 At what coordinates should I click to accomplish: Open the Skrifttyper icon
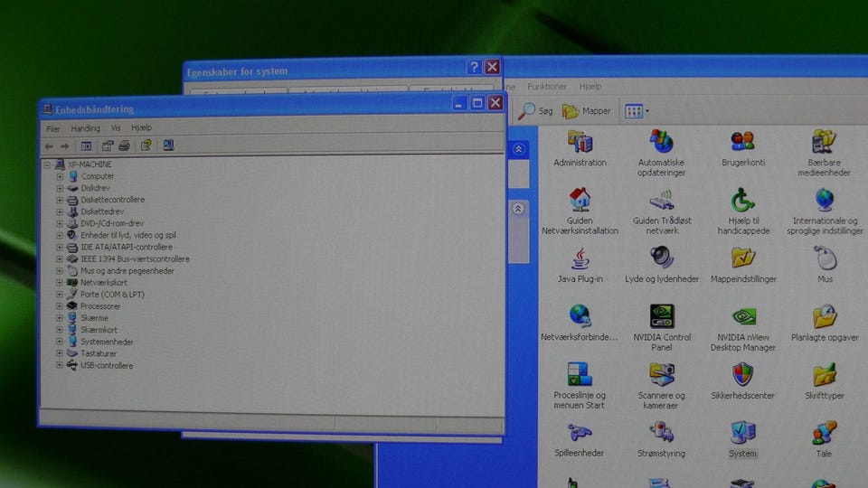pos(825,375)
